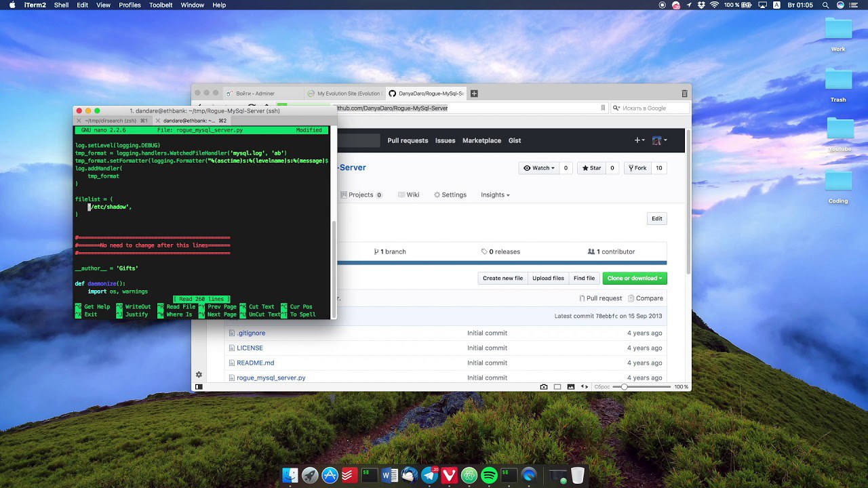Open the README.md file link

point(255,363)
